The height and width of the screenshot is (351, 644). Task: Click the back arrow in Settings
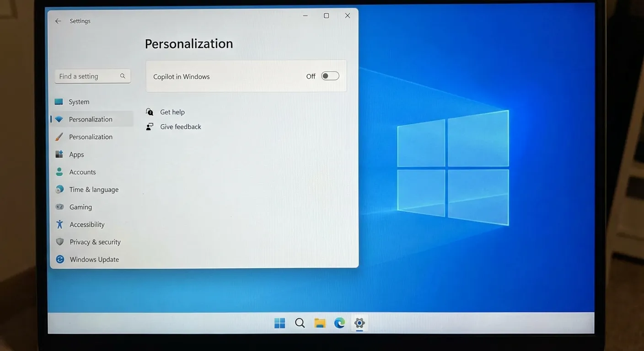point(58,21)
